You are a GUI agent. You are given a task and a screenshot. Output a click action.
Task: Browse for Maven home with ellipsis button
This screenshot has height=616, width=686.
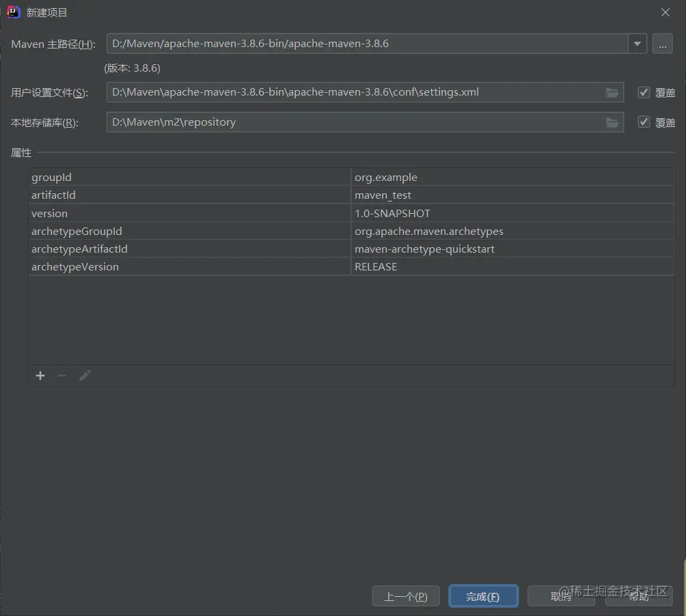(662, 44)
